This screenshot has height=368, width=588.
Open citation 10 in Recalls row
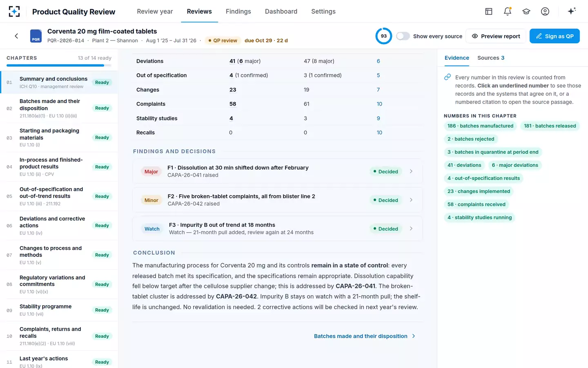[379, 132]
